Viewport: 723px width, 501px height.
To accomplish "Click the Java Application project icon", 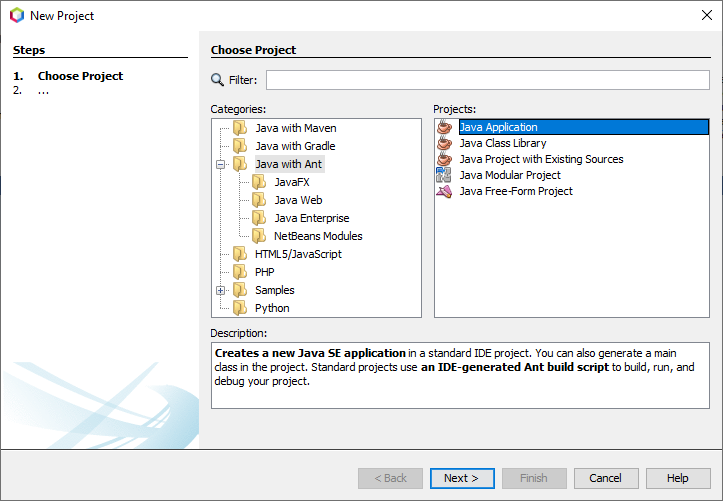I will point(444,127).
